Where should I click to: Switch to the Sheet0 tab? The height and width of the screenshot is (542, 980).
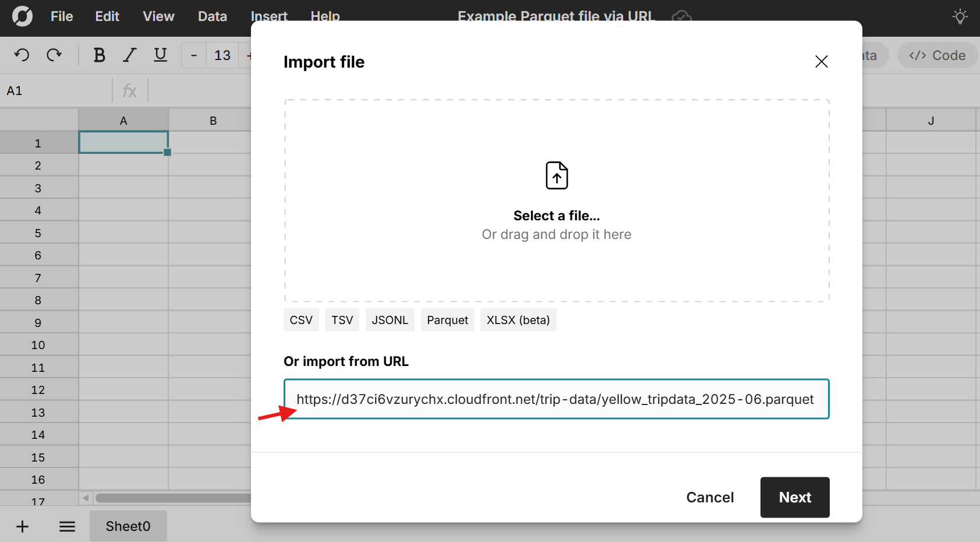coord(128,526)
